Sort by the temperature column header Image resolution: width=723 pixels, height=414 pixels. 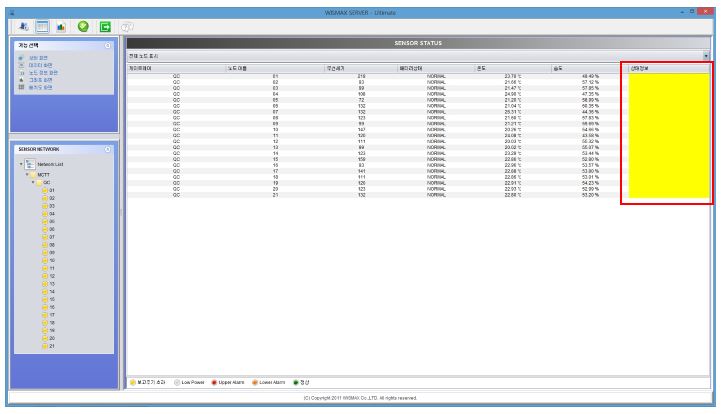click(x=513, y=68)
